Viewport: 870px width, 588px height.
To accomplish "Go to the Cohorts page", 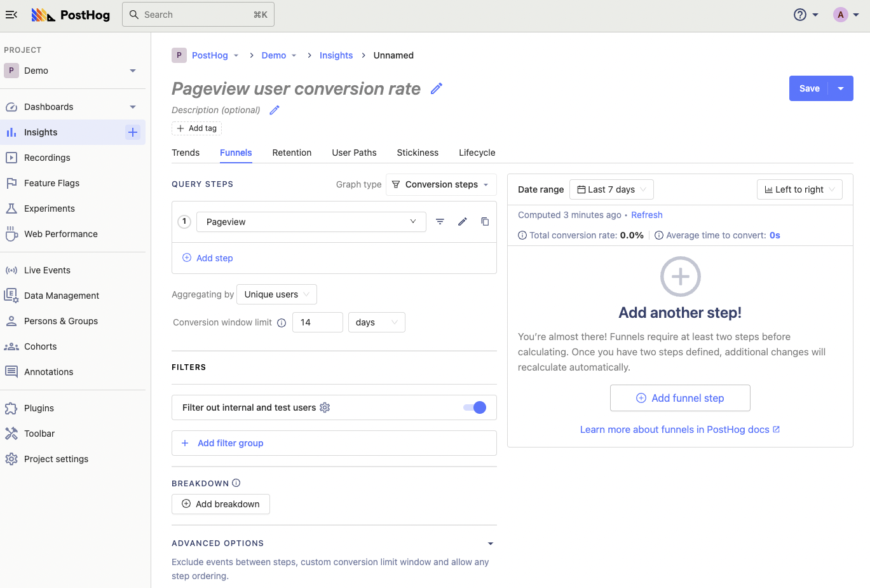I will pos(40,346).
